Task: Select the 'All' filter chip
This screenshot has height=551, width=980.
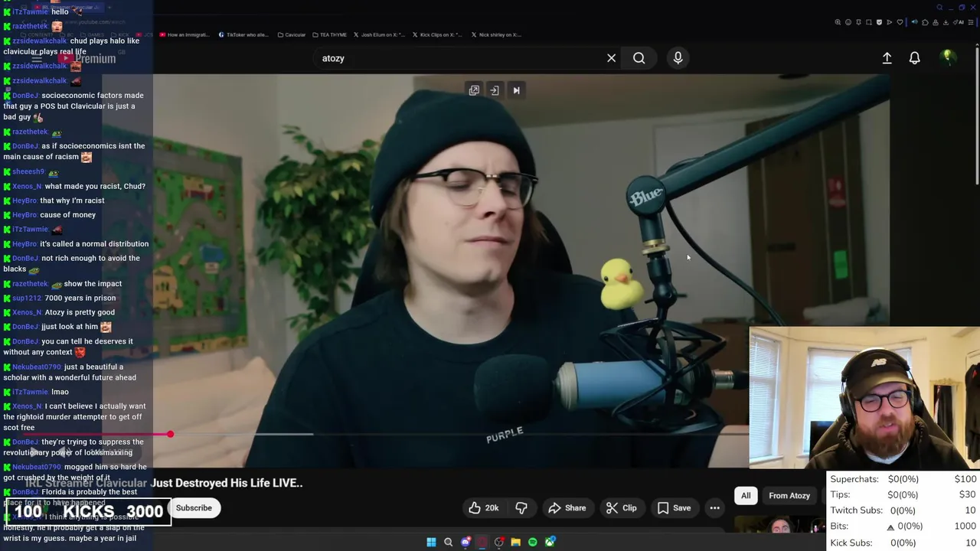Action: click(x=746, y=496)
